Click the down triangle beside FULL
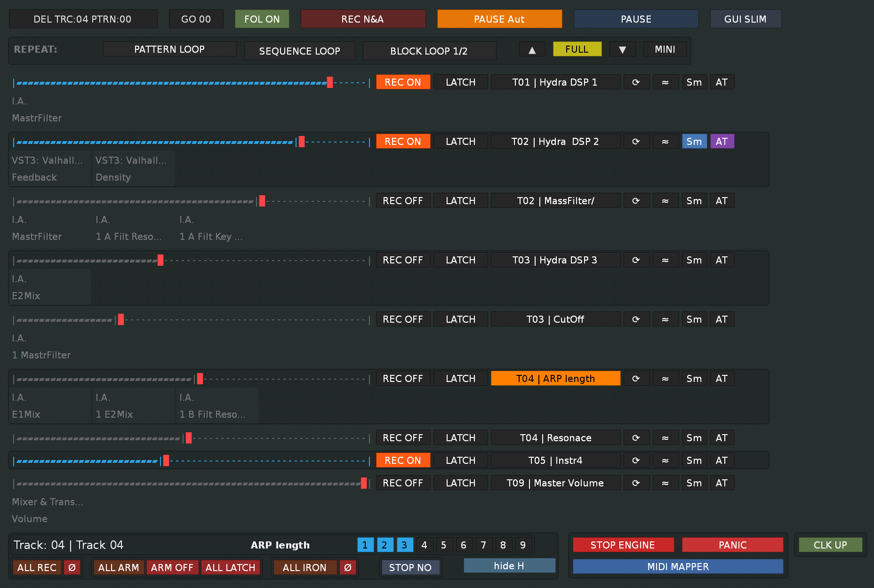This screenshot has width=874, height=588. pyautogui.click(x=623, y=49)
